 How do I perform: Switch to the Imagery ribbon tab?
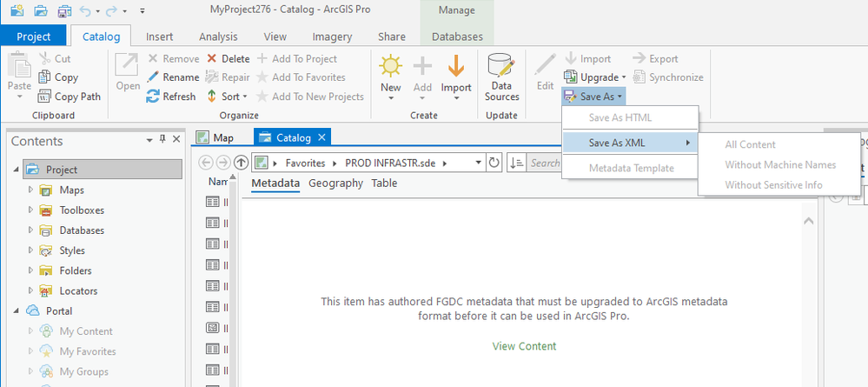pos(332,37)
